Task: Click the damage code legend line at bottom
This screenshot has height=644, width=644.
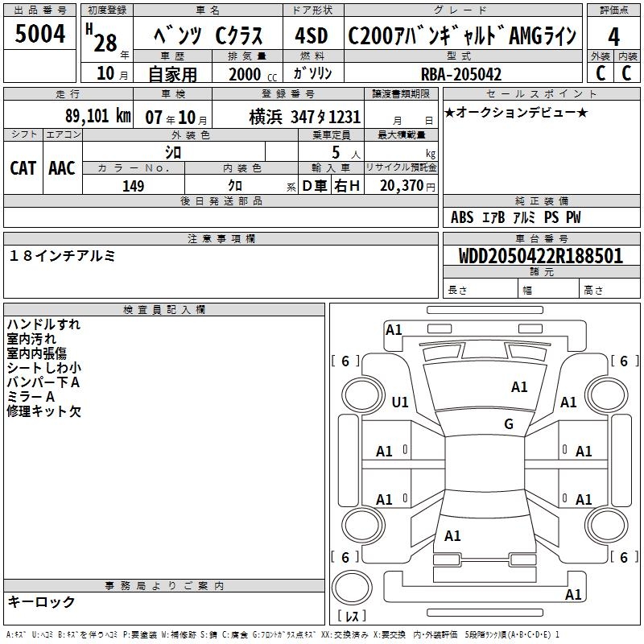Action: click(283, 634)
